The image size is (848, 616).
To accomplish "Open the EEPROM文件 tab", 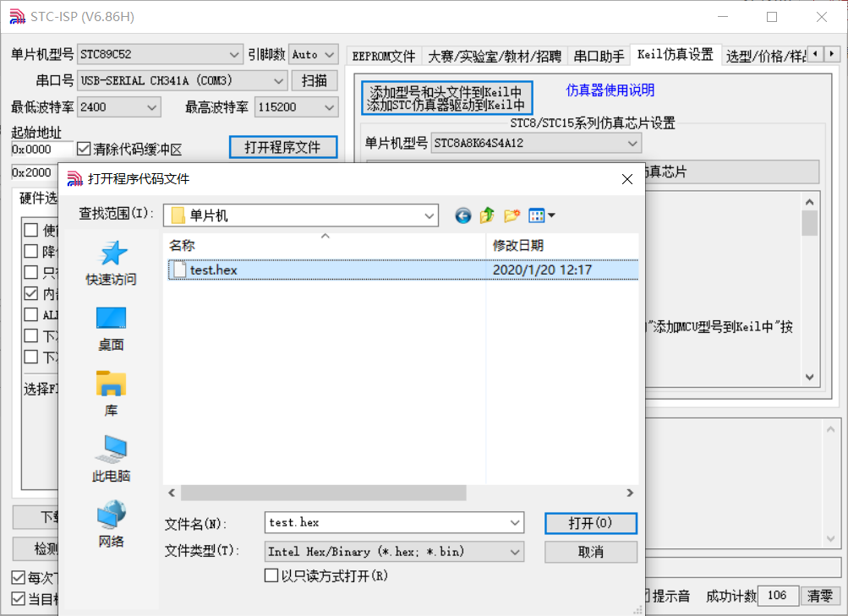I will [x=384, y=54].
